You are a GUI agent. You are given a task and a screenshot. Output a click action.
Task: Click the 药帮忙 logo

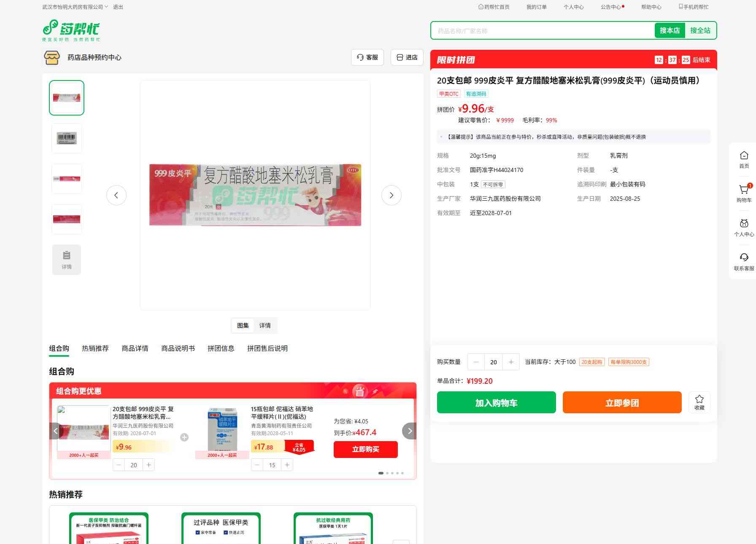pyautogui.click(x=71, y=30)
